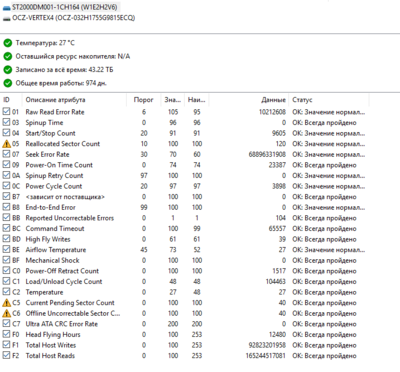Screen dimensions: 400x372
Task: Click warning icon for Current Pending Sector Count
Action: [x=6, y=303]
